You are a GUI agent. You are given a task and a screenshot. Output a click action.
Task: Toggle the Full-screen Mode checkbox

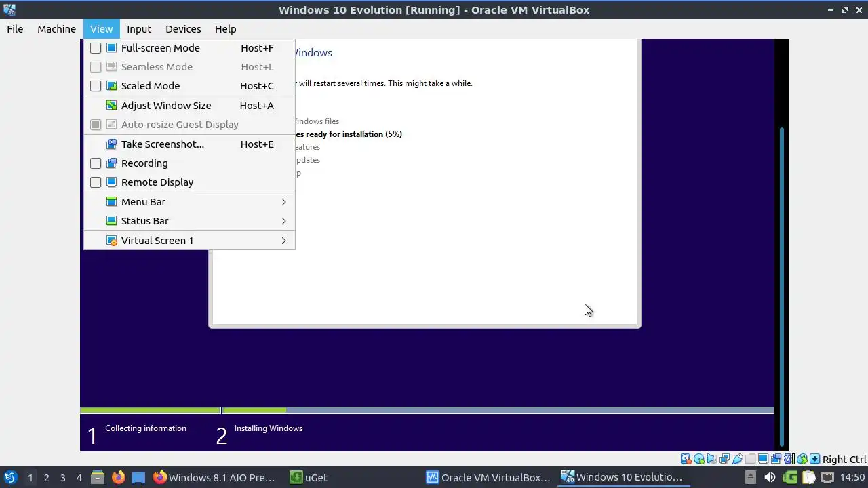coord(96,48)
